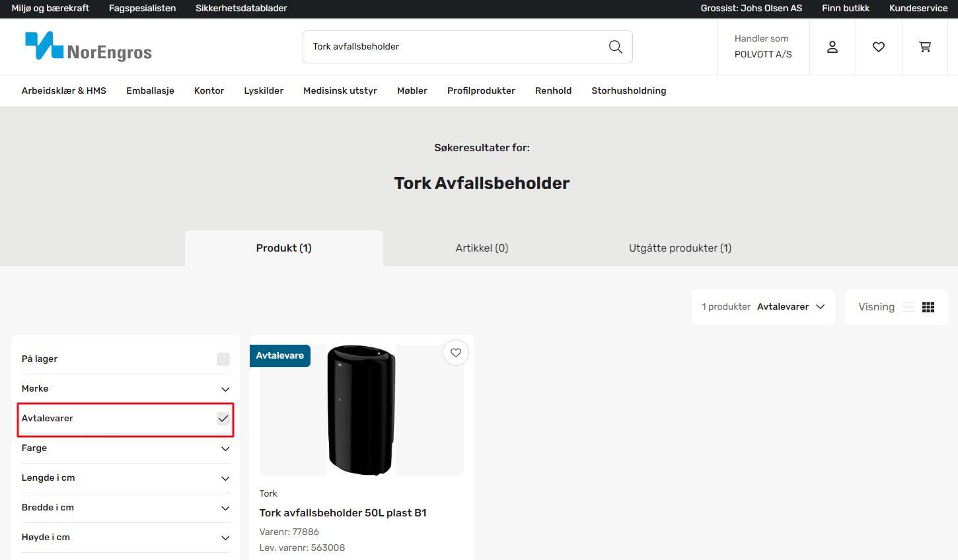
Task: Open the Storhusholdning menu
Action: tap(629, 90)
